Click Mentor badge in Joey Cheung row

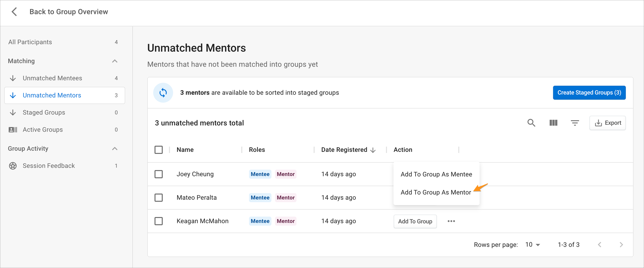(286, 174)
